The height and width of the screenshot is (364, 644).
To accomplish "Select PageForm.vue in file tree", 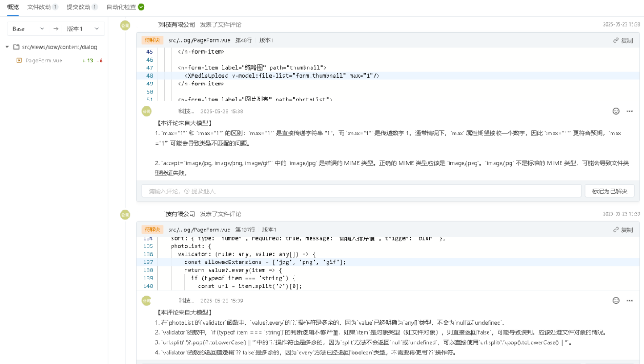I will (x=44, y=61).
